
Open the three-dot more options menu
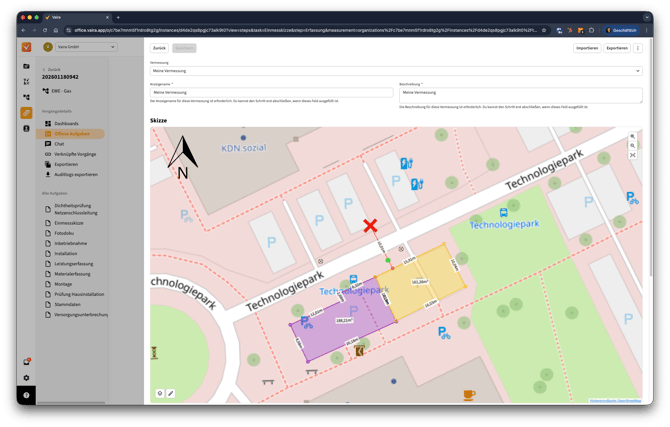[x=638, y=48]
